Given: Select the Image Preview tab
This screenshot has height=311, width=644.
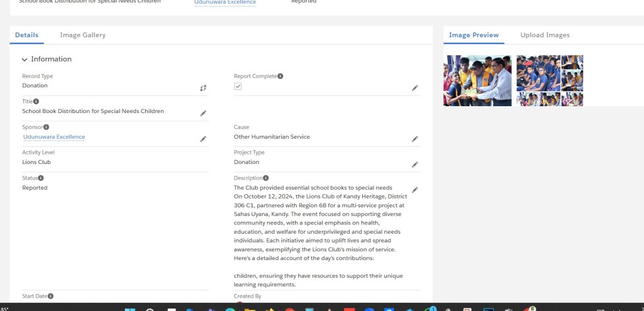Looking at the screenshot, I should 474,35.
